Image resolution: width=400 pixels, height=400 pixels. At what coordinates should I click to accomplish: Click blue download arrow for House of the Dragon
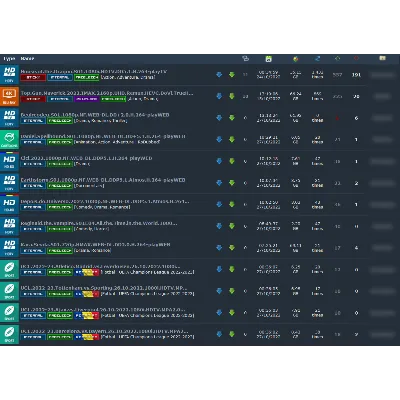pos(219,75)
